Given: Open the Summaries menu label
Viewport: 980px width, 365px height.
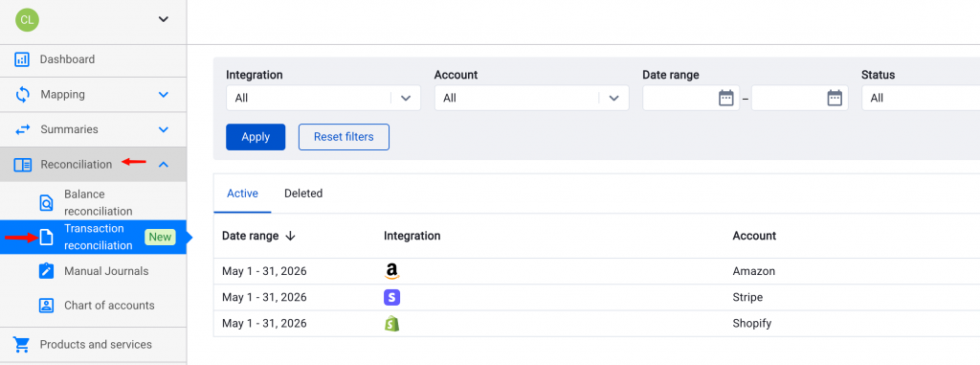Looking at the screenshot, I should pos(69,129).
